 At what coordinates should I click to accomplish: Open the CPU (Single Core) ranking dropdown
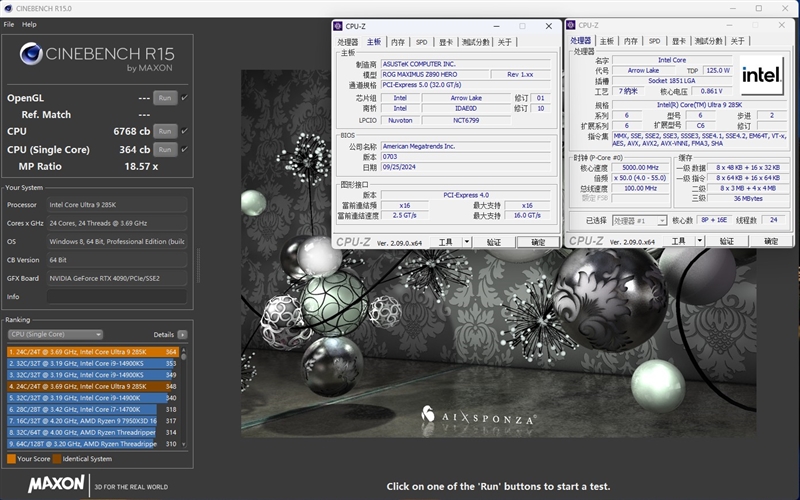tap(55, 334)
